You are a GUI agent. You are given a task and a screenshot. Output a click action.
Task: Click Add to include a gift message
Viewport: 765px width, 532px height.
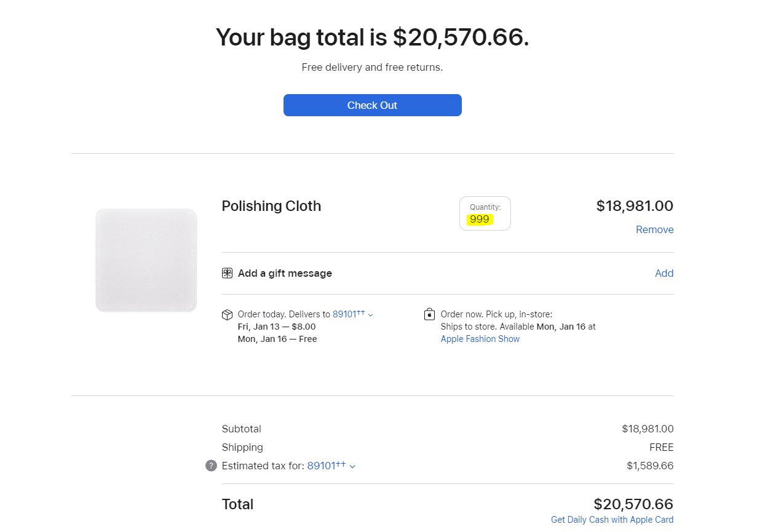pos(664,273)
